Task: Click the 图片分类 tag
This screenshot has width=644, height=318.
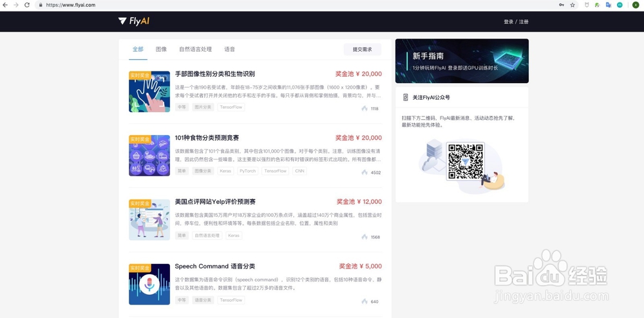Action: point(203,107)
